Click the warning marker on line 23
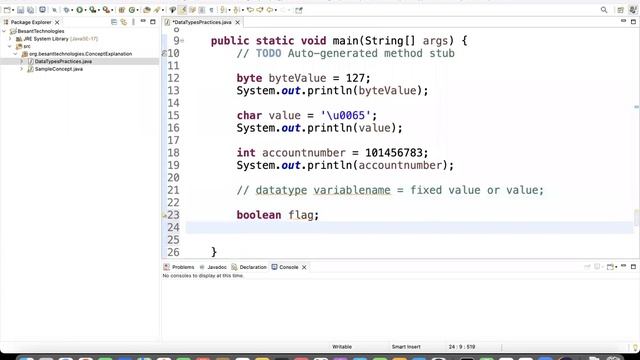 tap(164, 215)
